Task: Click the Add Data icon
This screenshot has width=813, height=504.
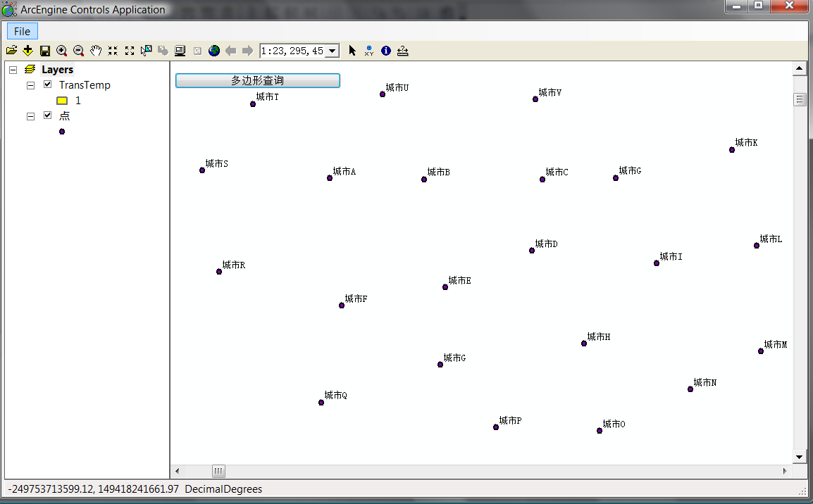Action: [28, 51]
